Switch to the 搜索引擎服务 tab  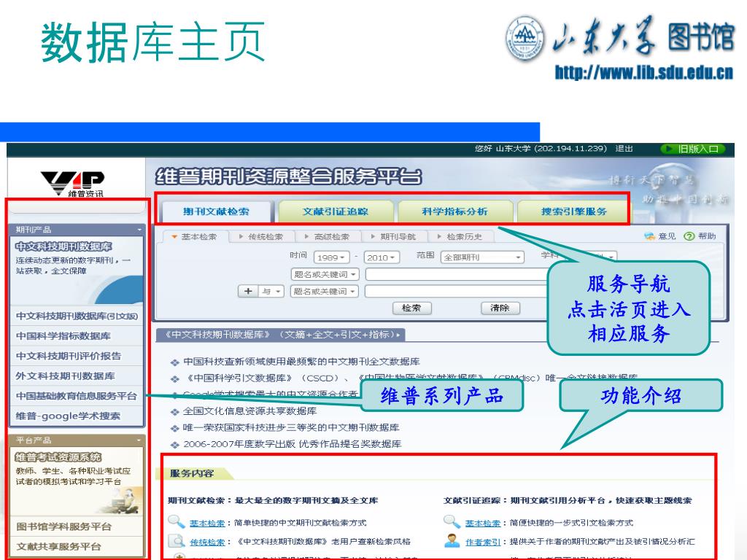pyautogui.click(x=573, y=211)
